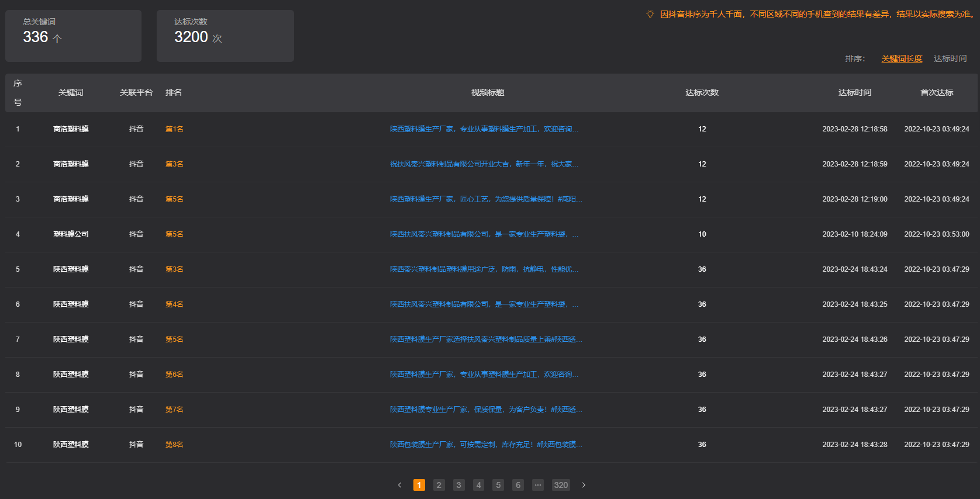980x499 pixels.
Task: Click the 总关键词 336 summary card
Action: 73,36
